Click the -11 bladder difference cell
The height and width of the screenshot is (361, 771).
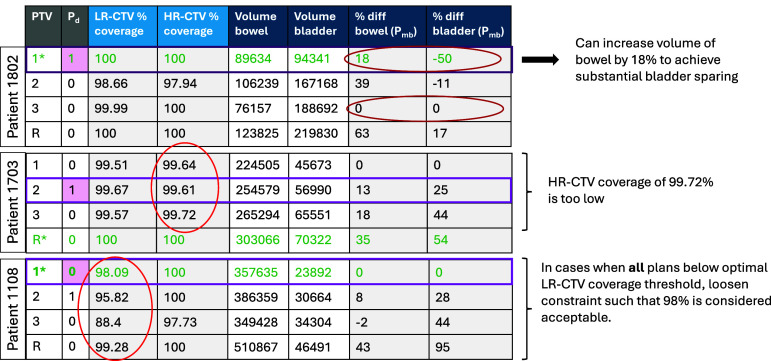coord(469,84)
